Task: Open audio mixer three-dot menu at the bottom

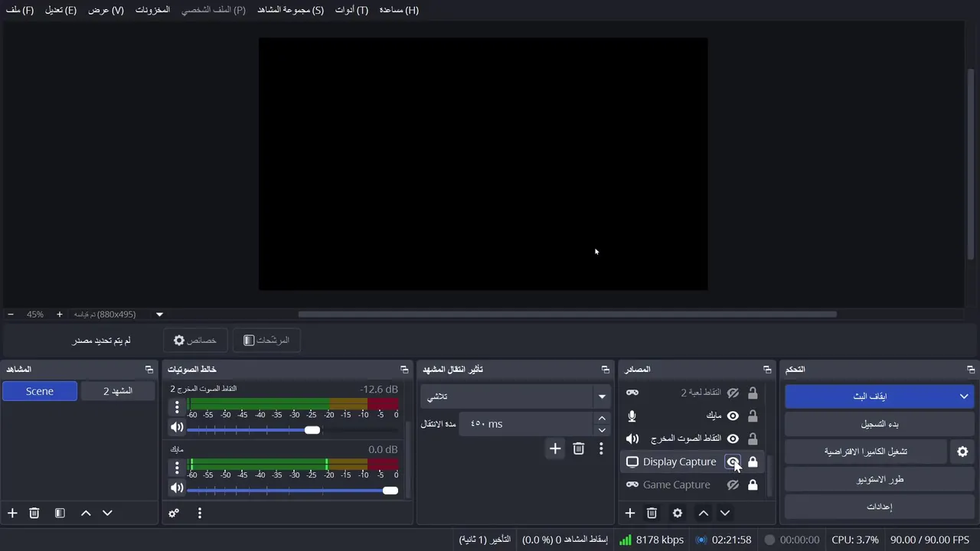Action: (199, 513)
